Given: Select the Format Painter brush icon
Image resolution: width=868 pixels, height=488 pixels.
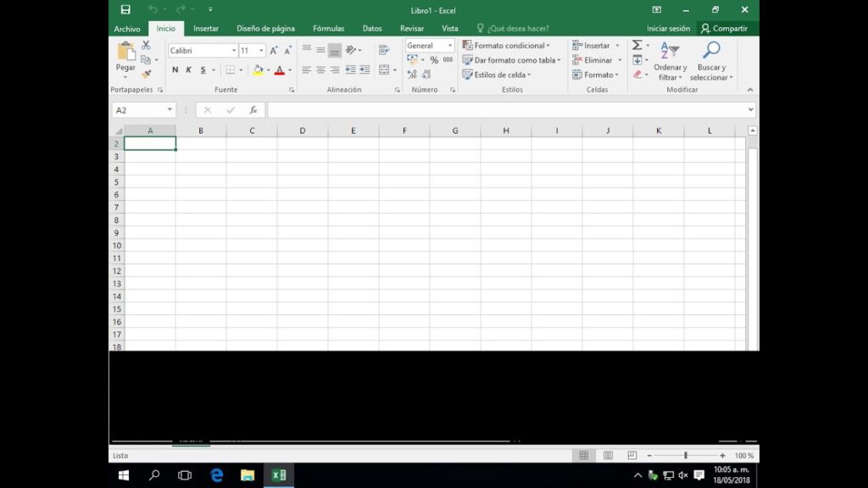Looking at the screenshot, I should (146, 74).
